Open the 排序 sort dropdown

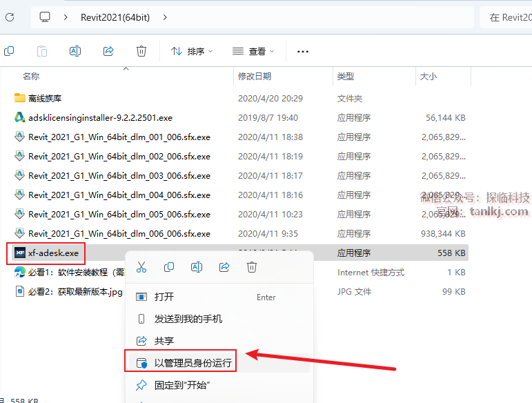(192, 51)
